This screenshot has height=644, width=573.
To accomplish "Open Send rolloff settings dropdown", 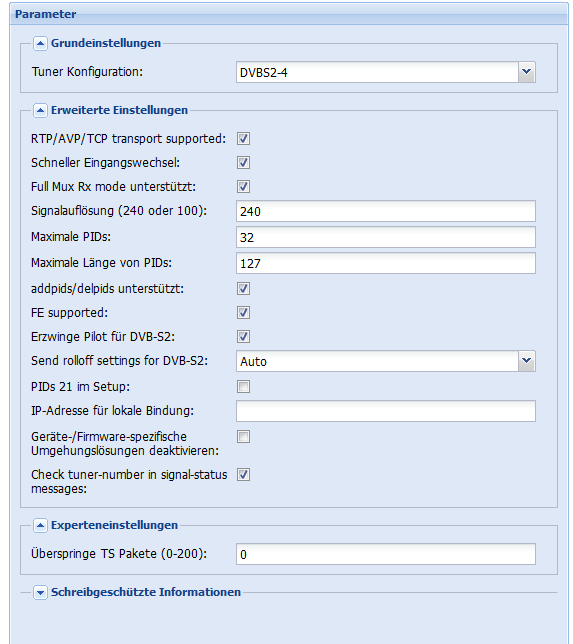I will tap(527, 361).
